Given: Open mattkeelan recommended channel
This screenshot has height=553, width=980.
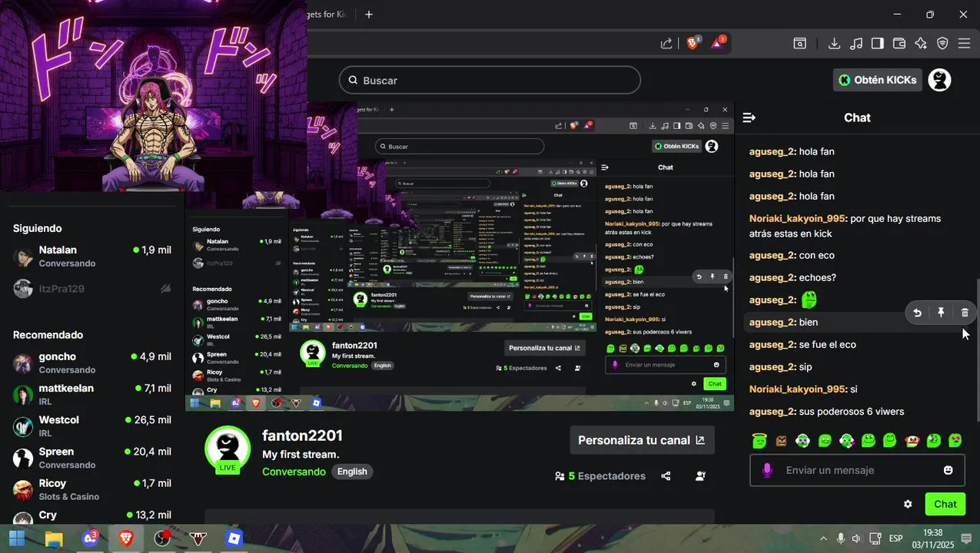Looking at the screenshot, I should pos(92,395).
